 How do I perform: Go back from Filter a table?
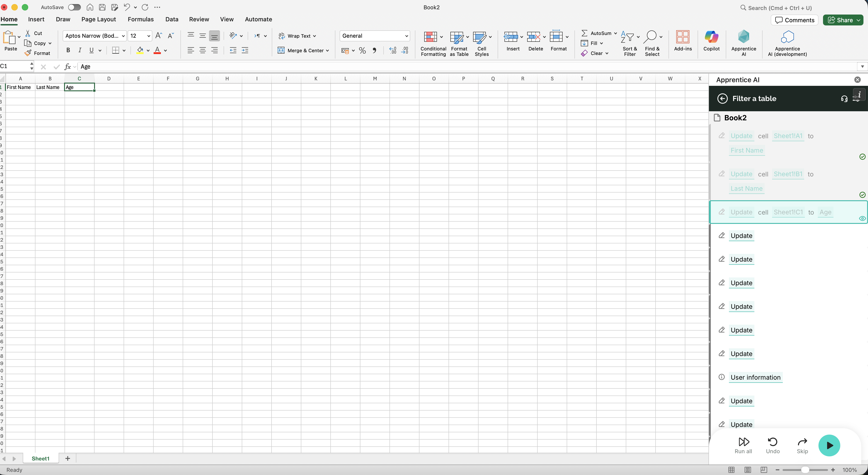click(x=722, y=98)
